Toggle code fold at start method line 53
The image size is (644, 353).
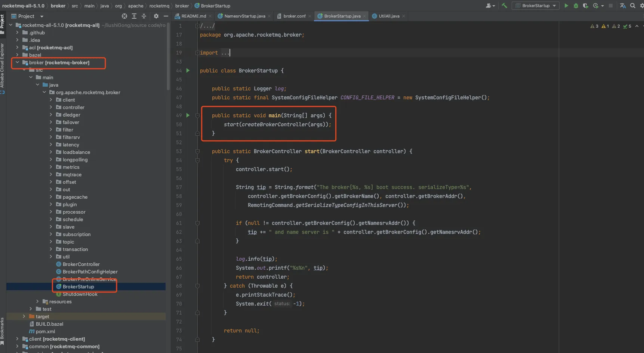coord(197,151)
